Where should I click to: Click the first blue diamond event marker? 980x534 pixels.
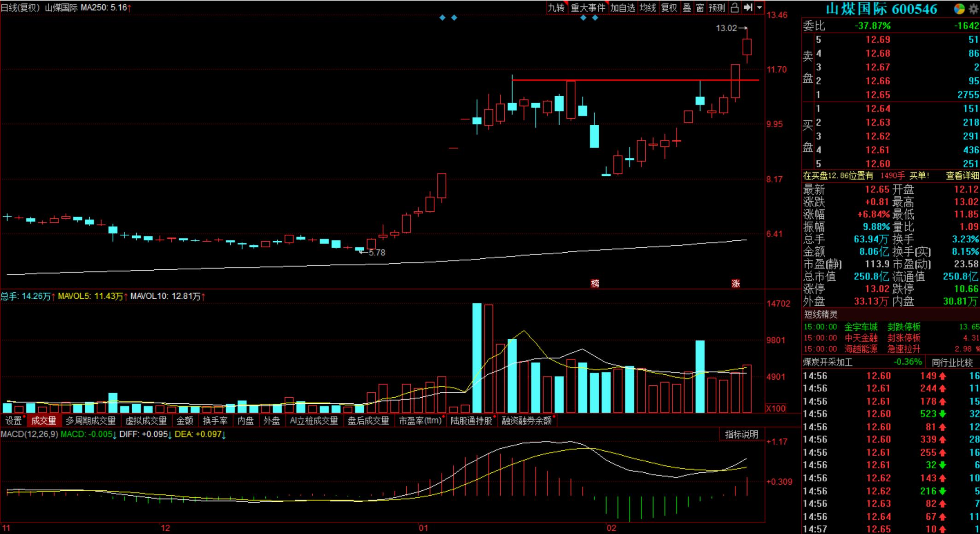(442, 17)
